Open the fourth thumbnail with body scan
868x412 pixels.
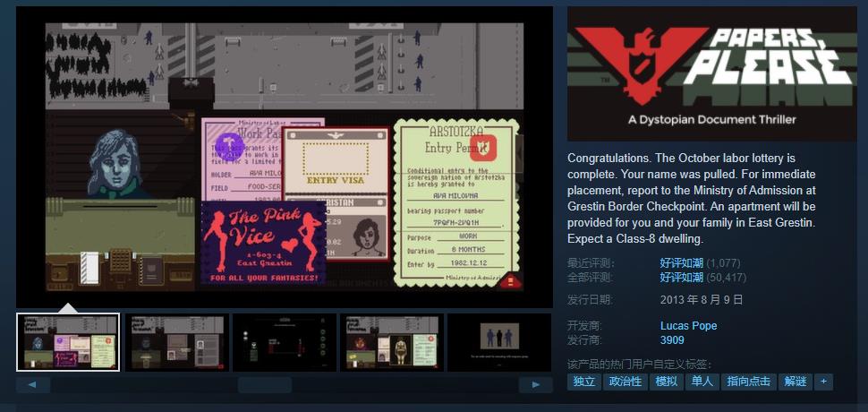pyautogui.click(x=392, y=342)
